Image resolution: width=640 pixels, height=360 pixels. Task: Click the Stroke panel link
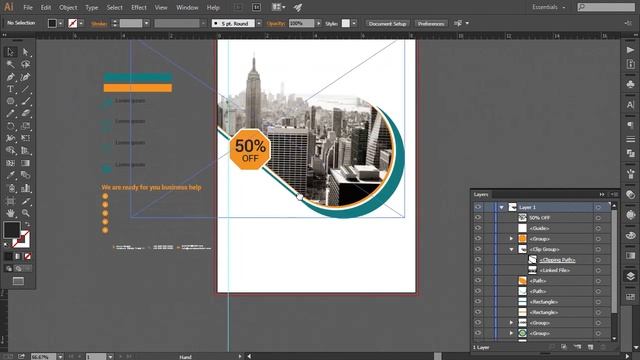point(99,24)
